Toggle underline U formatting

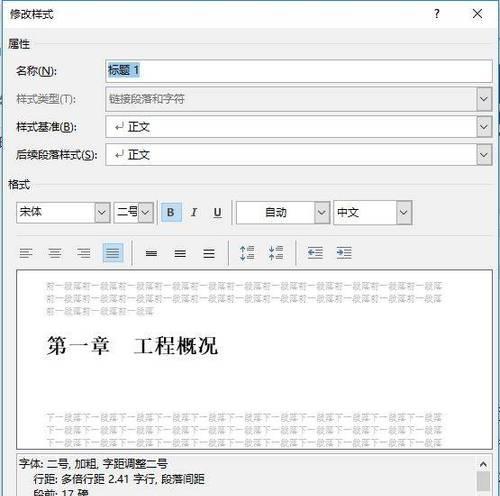(x=217, y=212)
